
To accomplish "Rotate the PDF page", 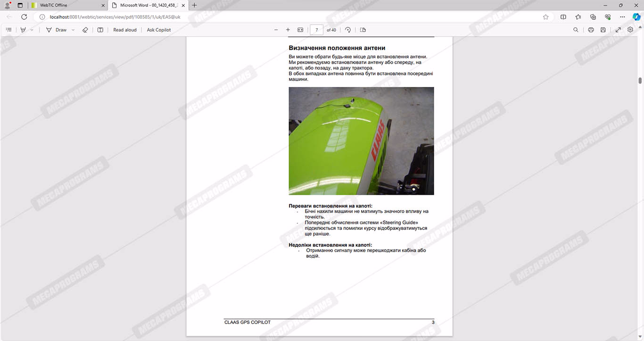I will [x=348, y=30].
